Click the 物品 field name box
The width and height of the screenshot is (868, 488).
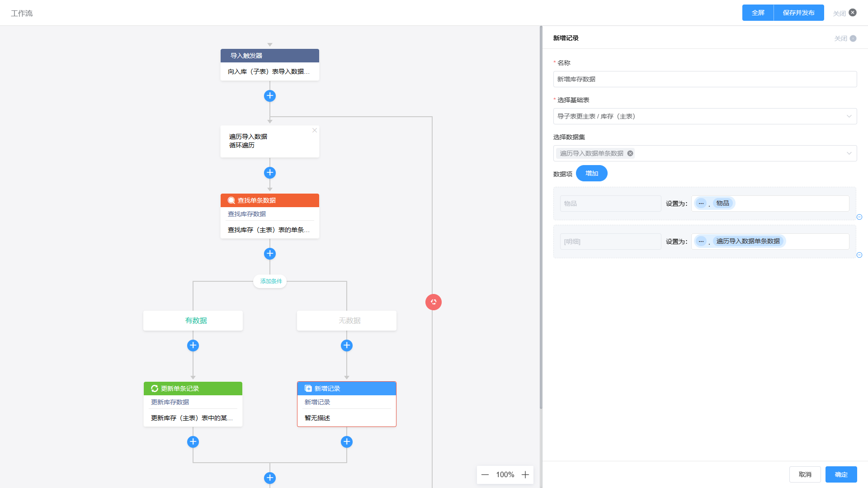[x=610, y=204]
